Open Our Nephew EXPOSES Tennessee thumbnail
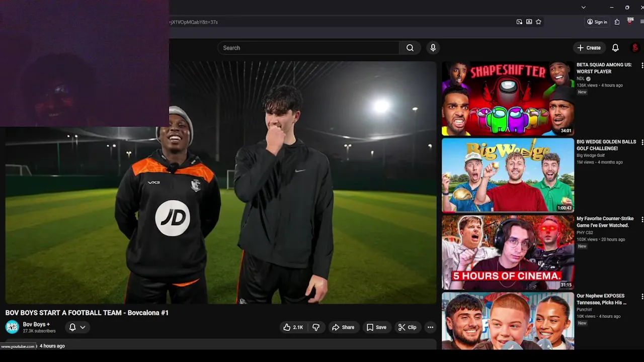Viewport: 644px width, 362px height. [x=508, y=321]
